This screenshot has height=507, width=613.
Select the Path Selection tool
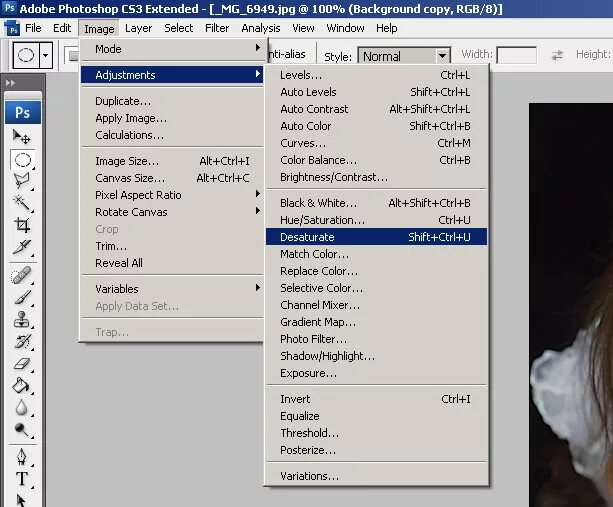coord(22,500)
